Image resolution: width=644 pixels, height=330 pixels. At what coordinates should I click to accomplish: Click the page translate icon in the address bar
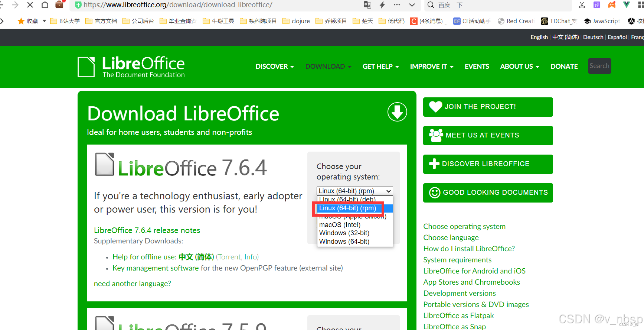click(367, 5)
